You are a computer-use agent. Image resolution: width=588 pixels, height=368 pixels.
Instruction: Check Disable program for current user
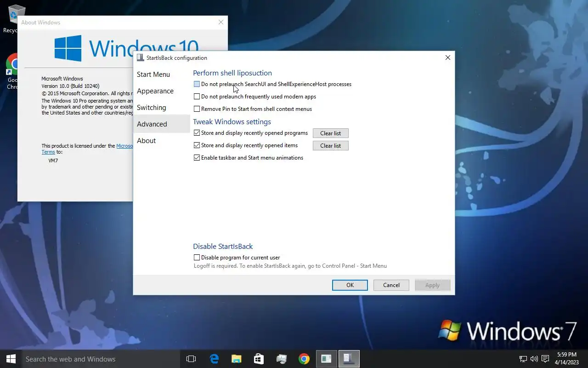197,258
